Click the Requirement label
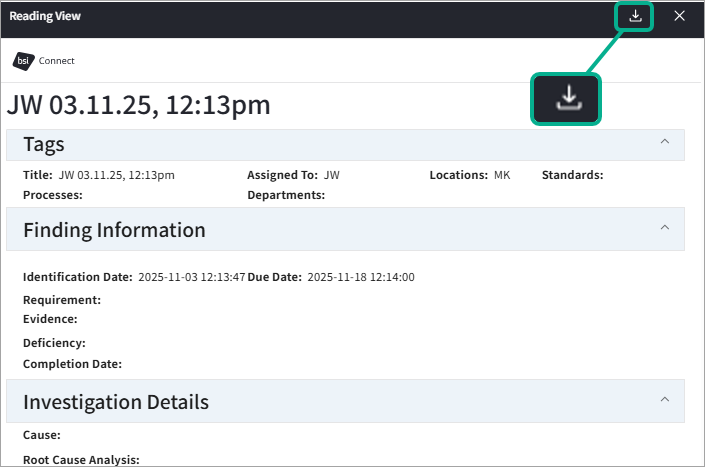Viewport: 705px width, 467px height. [x=62, y=300]
